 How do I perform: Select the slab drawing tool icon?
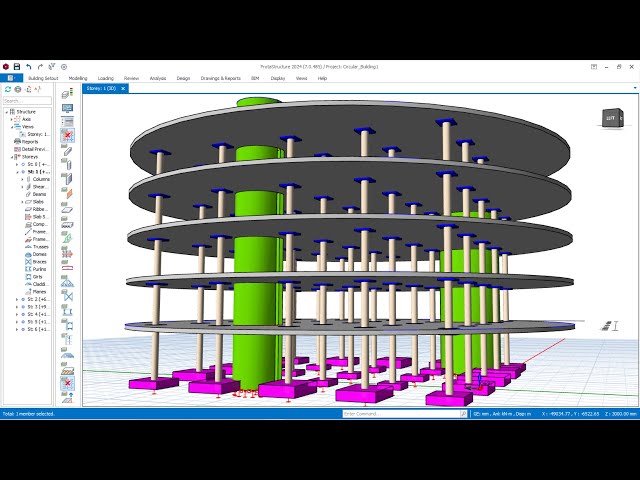(67, 209)
